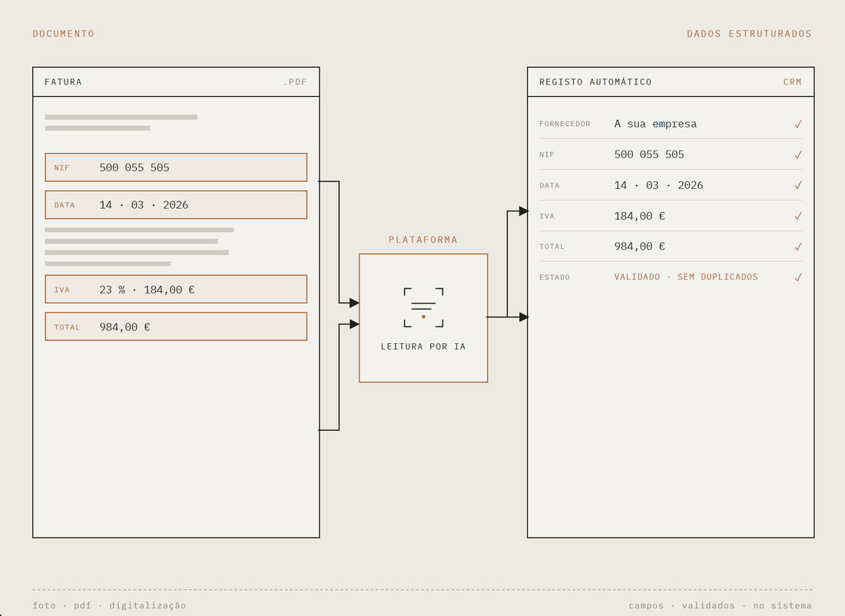Viewport: 845px width, 616px height.
Task: Click 'foto · pdf · digitalização' footer text
Action: tap(109, 605)
